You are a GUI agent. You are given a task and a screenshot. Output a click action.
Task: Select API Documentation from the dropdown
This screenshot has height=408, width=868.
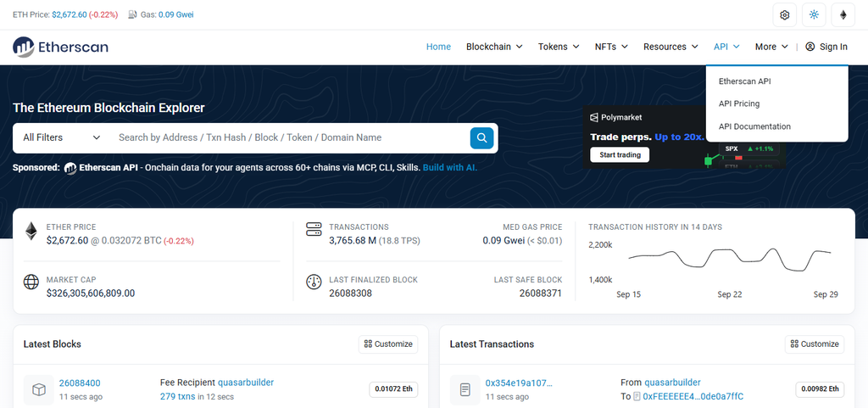754,126
